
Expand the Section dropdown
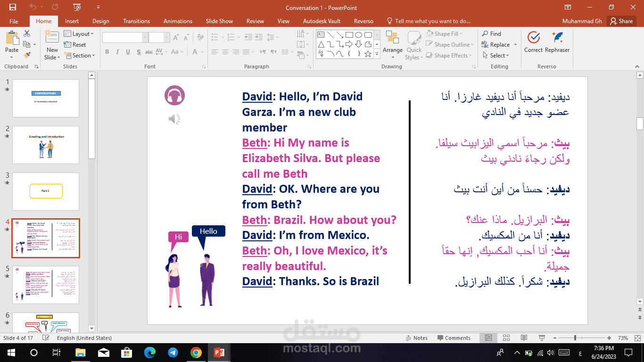click(79, 56)
